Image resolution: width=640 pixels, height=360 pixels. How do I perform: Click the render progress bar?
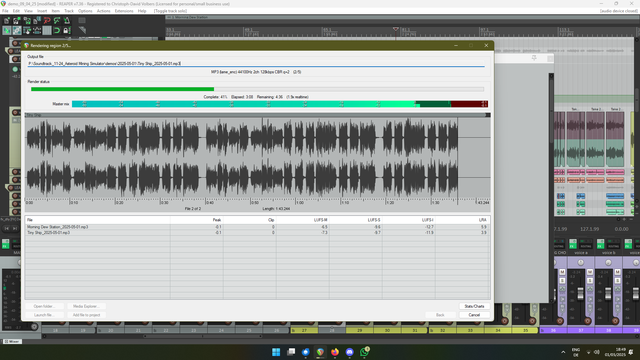[x=258, y=89]
